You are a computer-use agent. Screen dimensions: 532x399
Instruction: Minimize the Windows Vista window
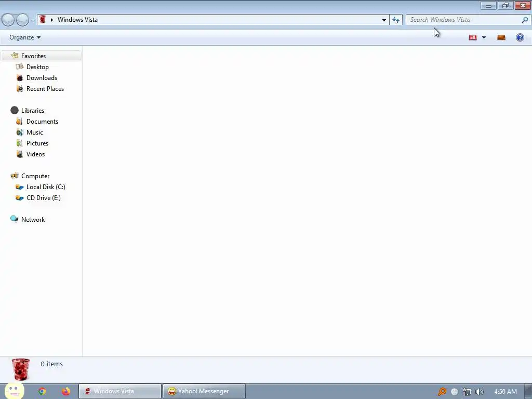[x=488, y=5]
